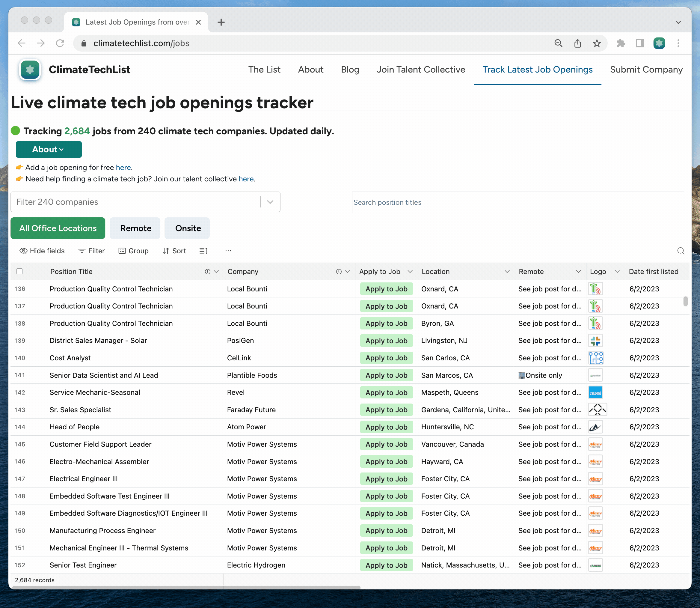Click the Atom Power logo in row 144
700x608 pixels.
(x=595, y=427)
